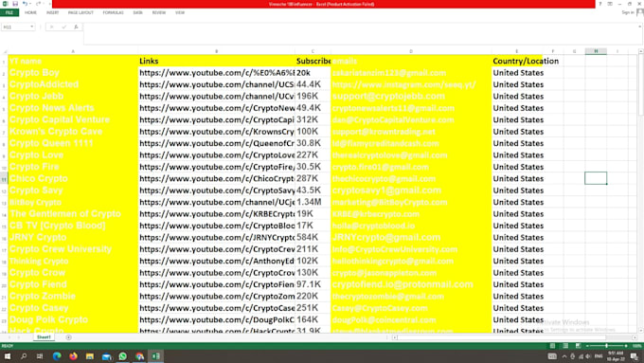Image resolution: width=644 pixels, height=363 pixels.
Task: Click the clock and date in the taskbar
Action: 616,356
